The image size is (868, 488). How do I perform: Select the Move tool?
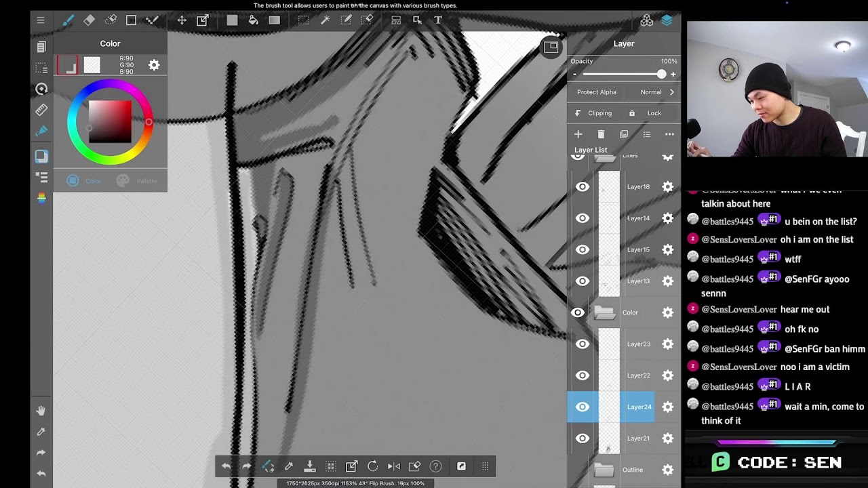(x=182, y=20)
